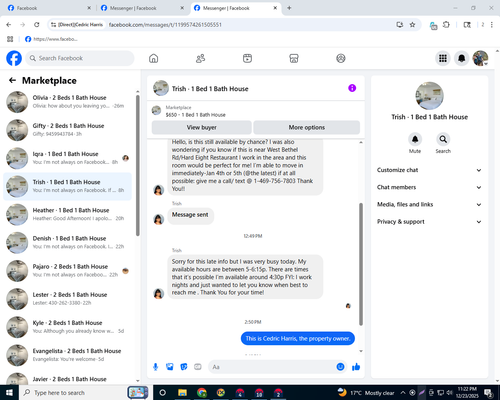
Task: Click the View buyer button
Action: tap(202, 127)
